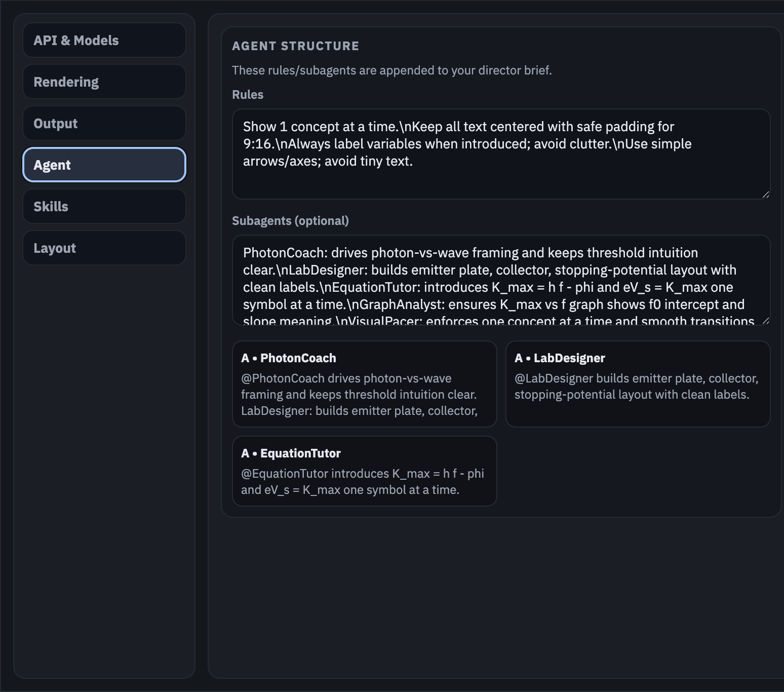Viewport: 784px width, 692px height.
Task: Click the Subagents textarea resize handle
Action: (765, 320)
